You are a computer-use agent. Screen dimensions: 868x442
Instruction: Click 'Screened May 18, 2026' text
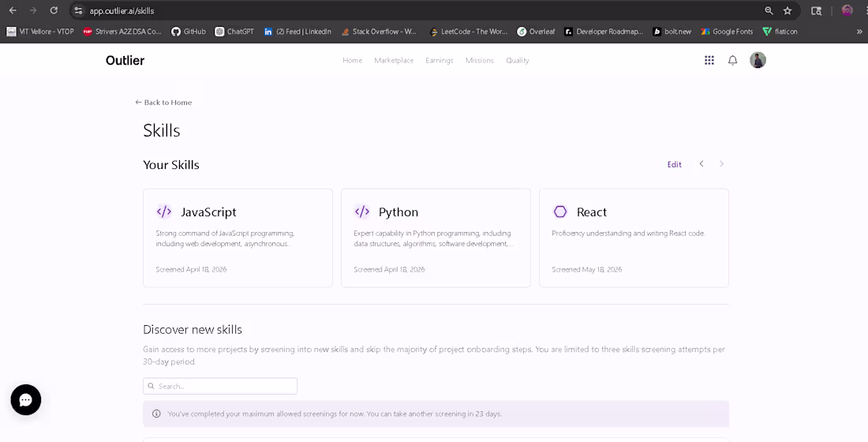pos(587,270)
